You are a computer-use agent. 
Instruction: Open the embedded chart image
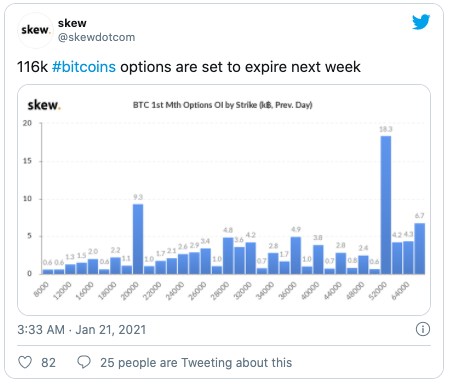pos(224,200)
